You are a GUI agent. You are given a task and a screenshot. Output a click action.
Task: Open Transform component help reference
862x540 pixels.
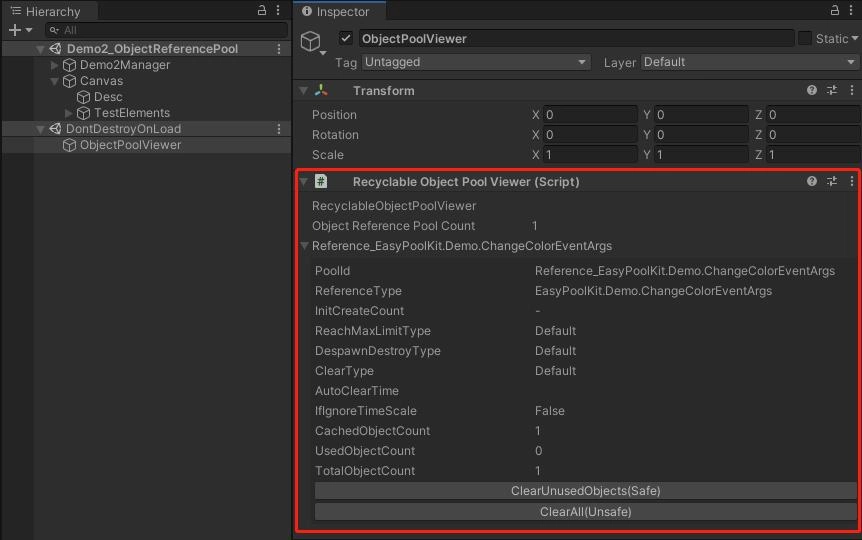pyautogui.click(x=811, y=90)
